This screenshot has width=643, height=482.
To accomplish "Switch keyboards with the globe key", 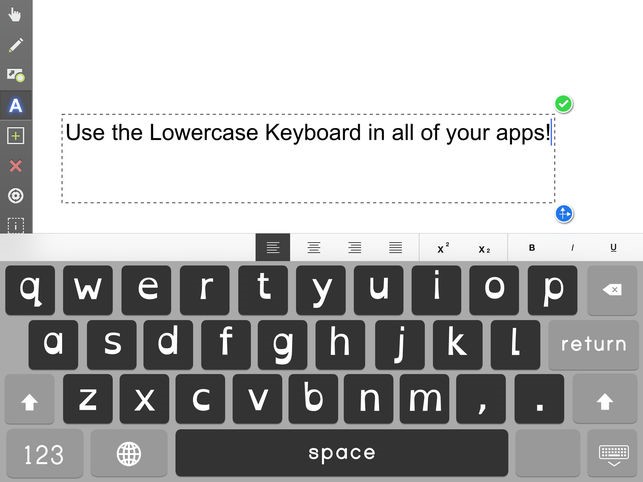I will pyautogui.click(x=129, y=454).
